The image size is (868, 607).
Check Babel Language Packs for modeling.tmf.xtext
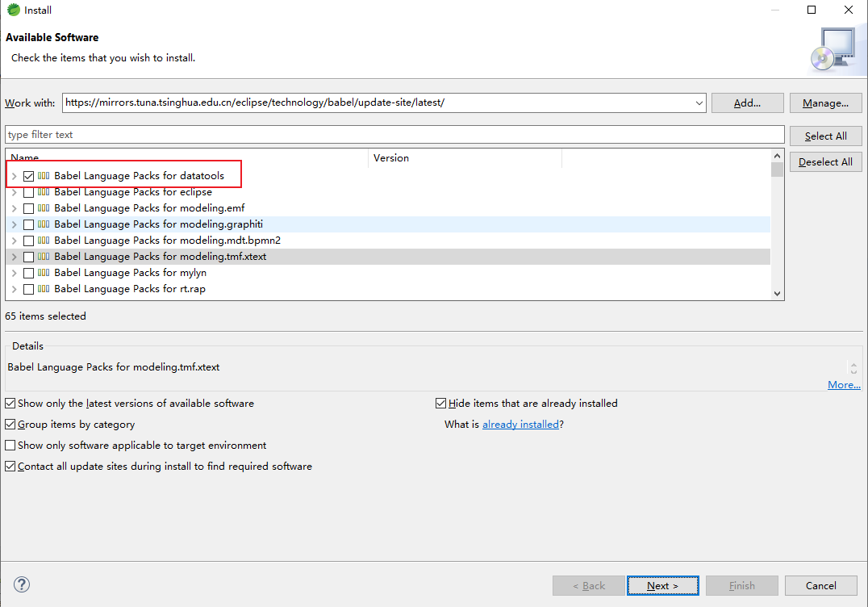[29, 257]
